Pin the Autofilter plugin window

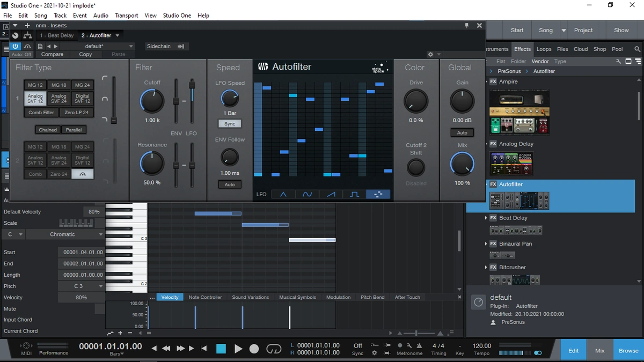(467, 25)
